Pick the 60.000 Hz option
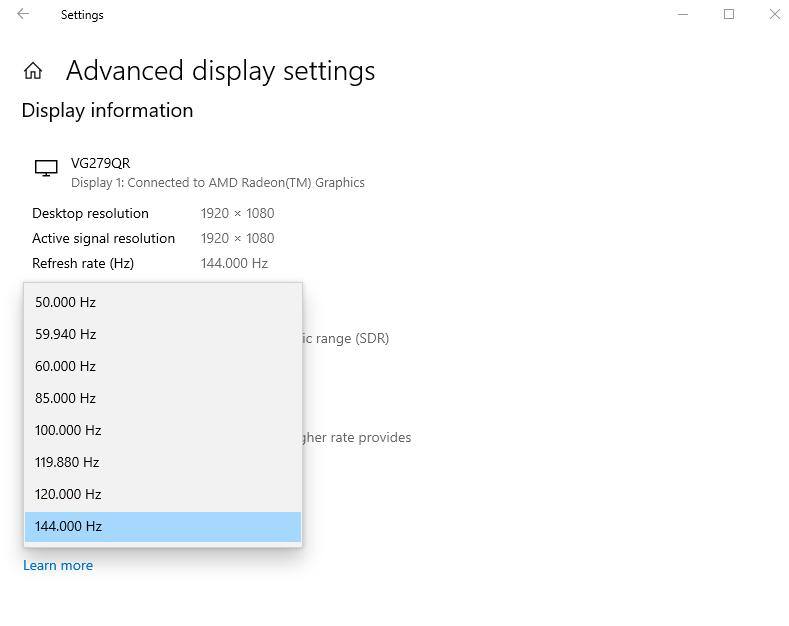 coord(65,366)
